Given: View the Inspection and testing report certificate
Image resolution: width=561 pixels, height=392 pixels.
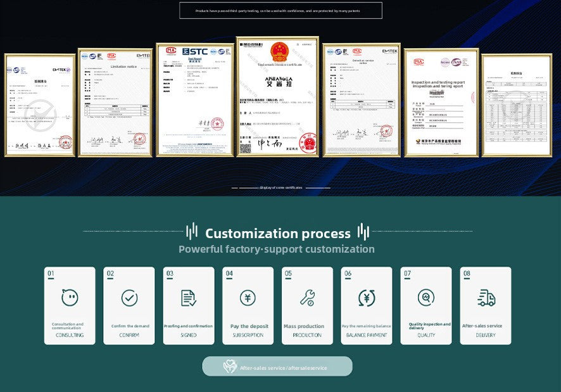Looking at the screenshot, I should click(441, 103).
